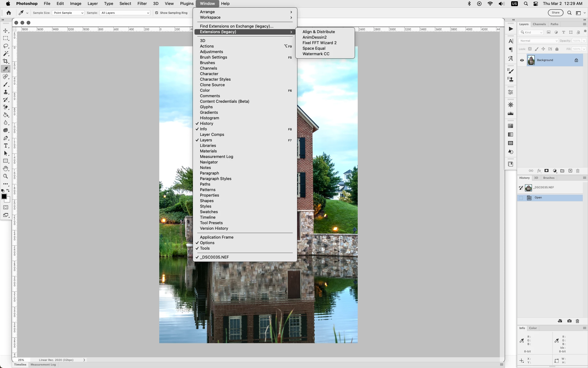Open the Sample Size dropdown
This screenshot has height=368, width=588.
[68, 13]
